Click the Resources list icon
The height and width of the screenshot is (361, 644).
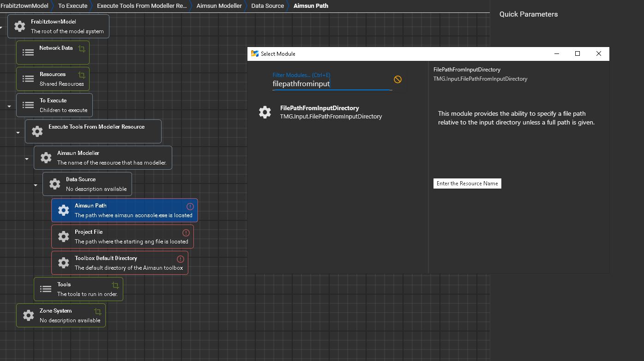click(28, 79)
